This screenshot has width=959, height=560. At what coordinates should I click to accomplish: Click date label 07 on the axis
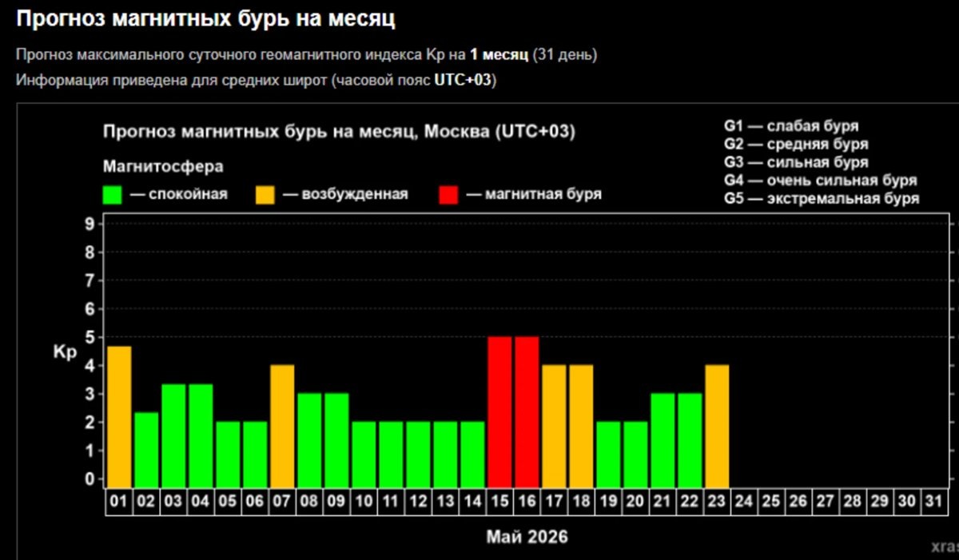pyautogui.click(x=282, y=502)
